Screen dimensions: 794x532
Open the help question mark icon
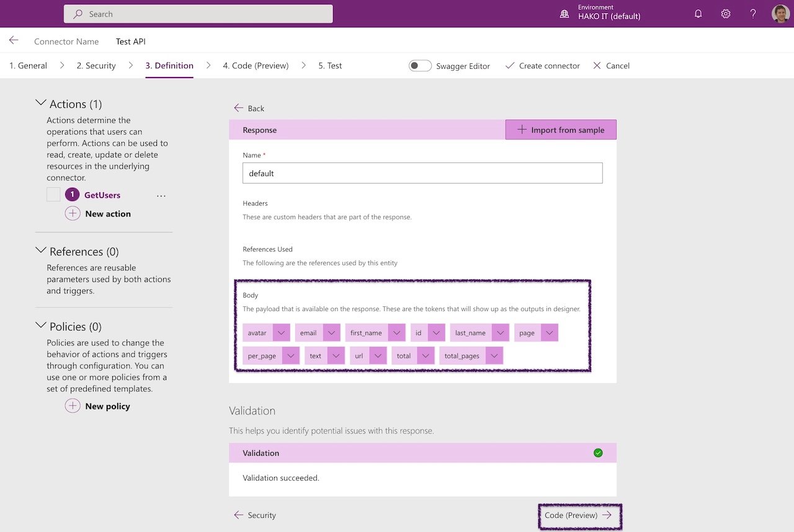pyautogui.click(x=753, y=14)
